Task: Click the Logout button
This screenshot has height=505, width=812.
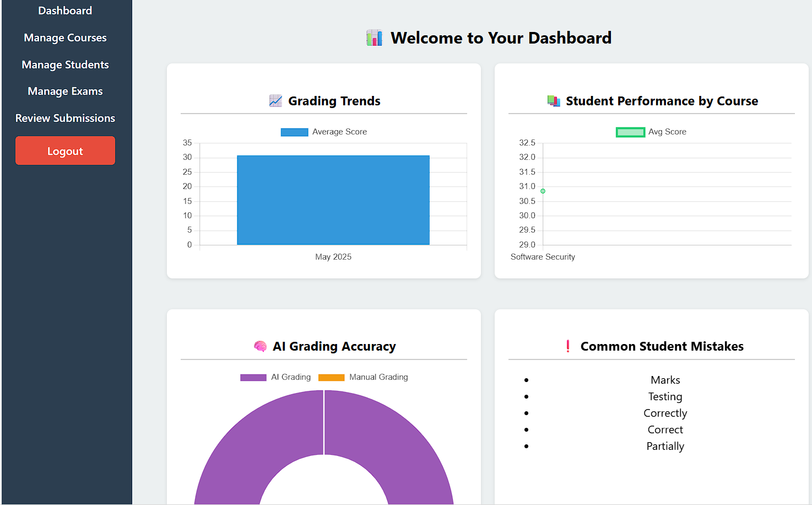Action: click(x=65, y=151)
